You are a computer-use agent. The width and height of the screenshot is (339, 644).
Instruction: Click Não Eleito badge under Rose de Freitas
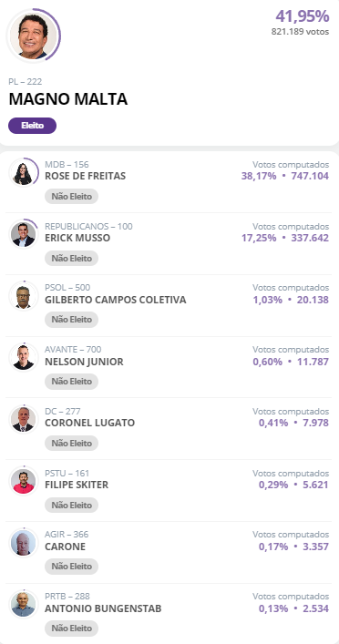point(71,197)
